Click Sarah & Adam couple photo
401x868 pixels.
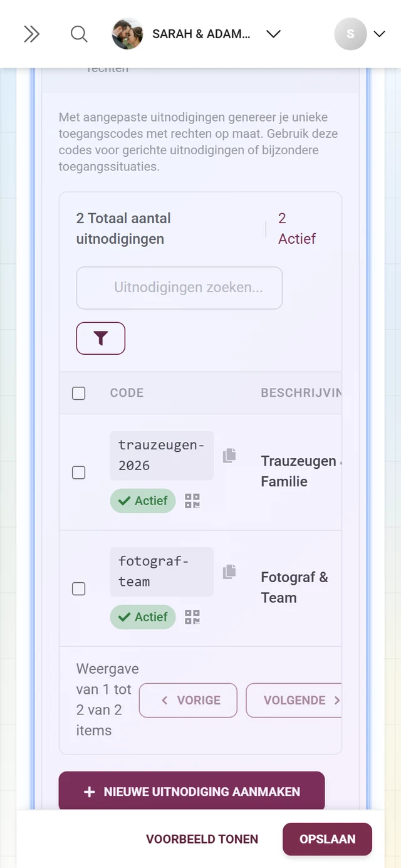pos(127,34)
